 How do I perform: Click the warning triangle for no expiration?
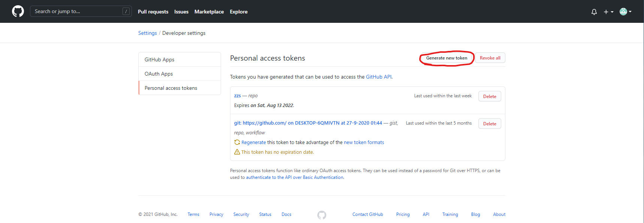point(237,152)
